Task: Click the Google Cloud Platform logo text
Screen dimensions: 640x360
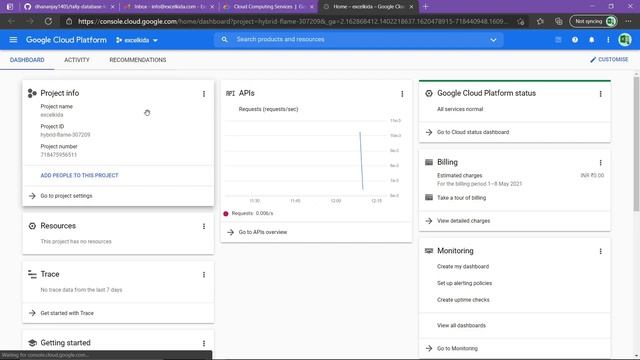Action: tap(66, 40)
